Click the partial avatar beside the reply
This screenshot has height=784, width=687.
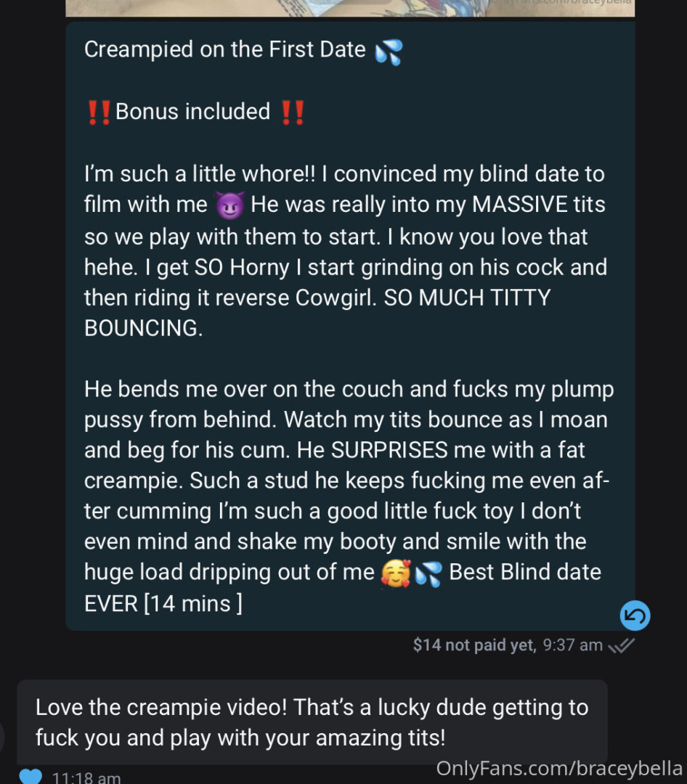[x=3, y=737]
